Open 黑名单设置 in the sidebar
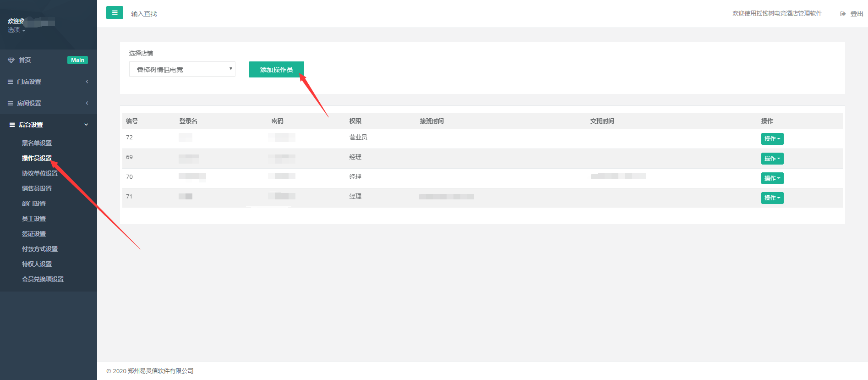The height and width of the screenshot is (380, 868). pos(37,143)
